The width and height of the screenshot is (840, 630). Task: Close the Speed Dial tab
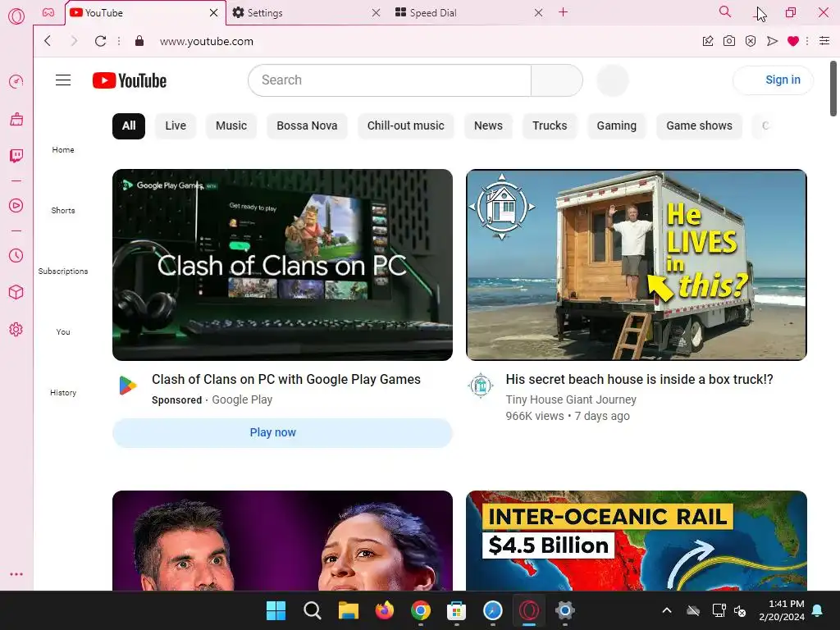(x=538, y=12)
